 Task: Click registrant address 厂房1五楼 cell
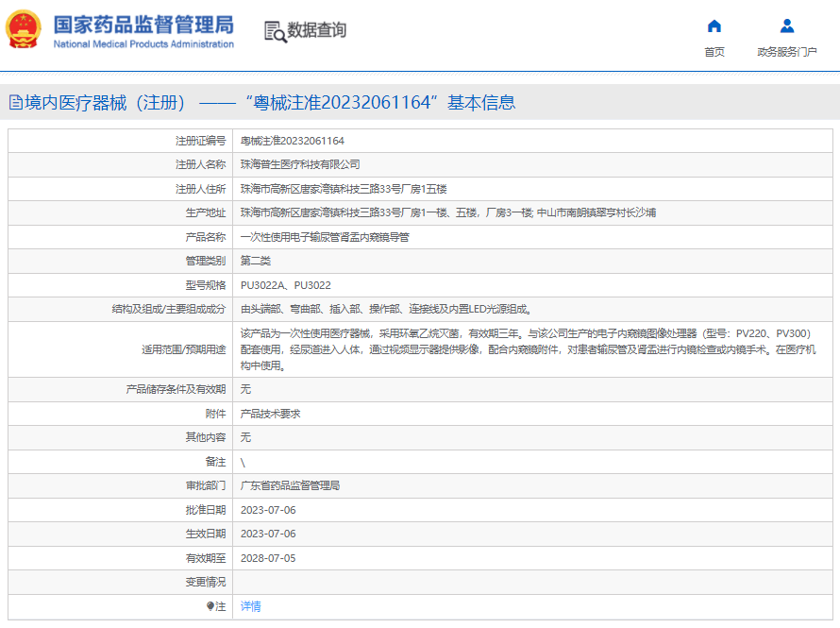pos(344,189)
